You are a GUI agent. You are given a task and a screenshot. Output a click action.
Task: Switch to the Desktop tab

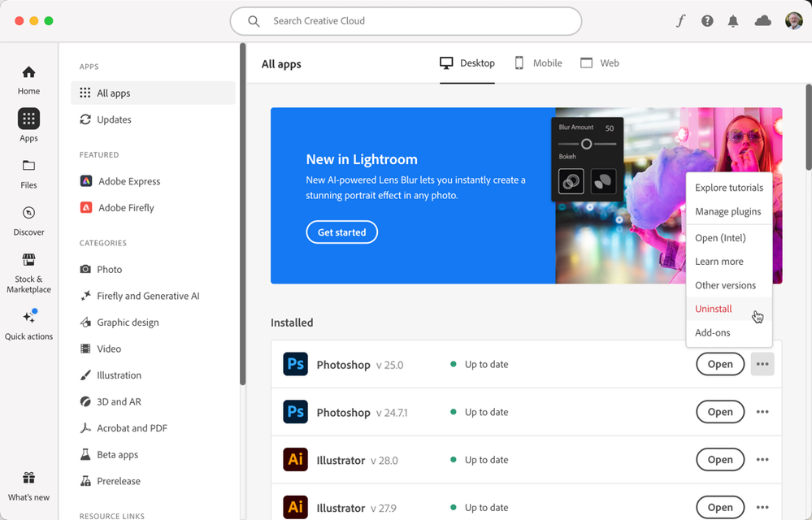[467, 63]
